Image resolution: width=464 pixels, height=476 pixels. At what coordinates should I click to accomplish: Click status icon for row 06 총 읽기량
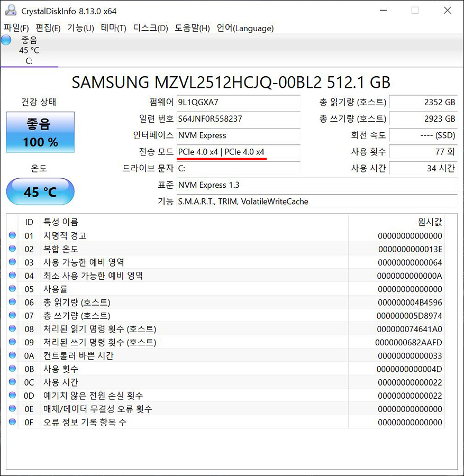click(x=13, y=302)
